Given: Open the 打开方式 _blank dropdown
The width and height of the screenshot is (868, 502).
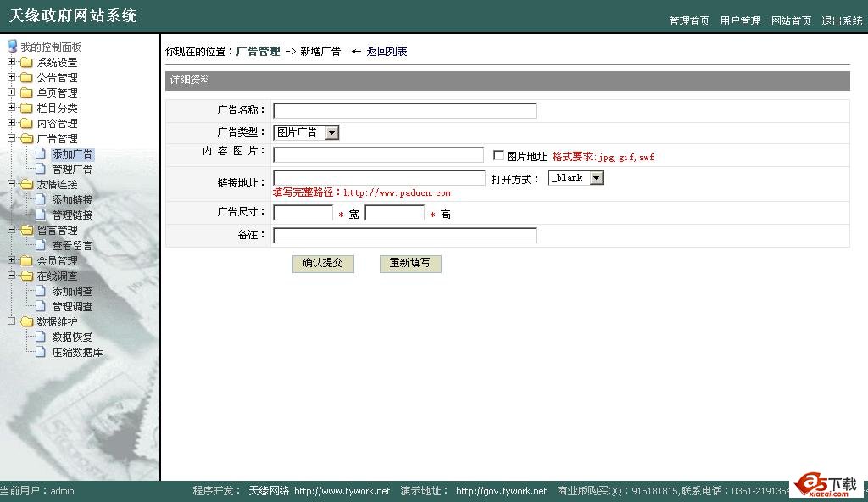Looking at the screenshot, I should click(596, 178).
